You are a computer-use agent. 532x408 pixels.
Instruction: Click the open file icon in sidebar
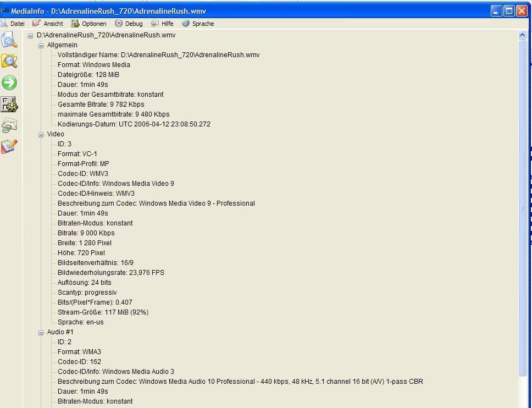(x=9, y=40)
